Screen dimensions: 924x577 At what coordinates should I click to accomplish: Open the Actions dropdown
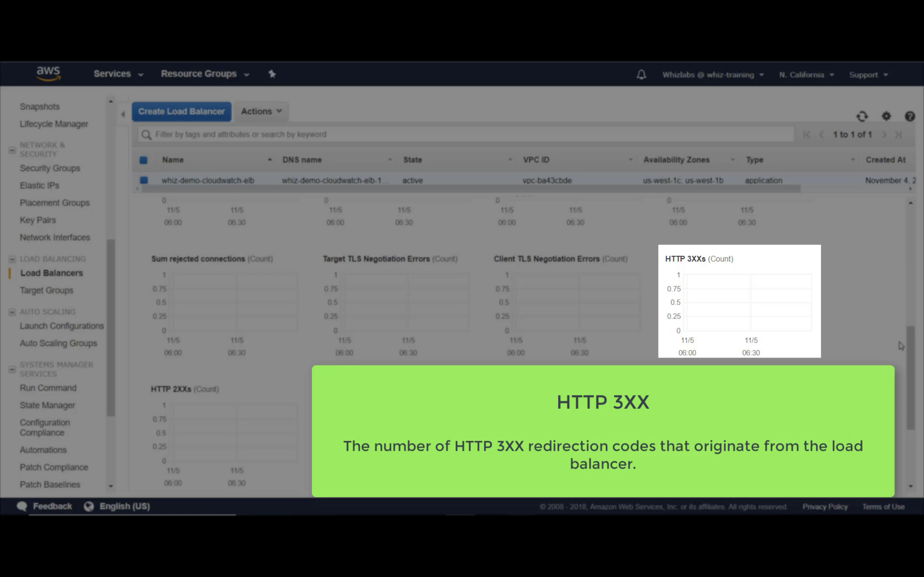261,112
